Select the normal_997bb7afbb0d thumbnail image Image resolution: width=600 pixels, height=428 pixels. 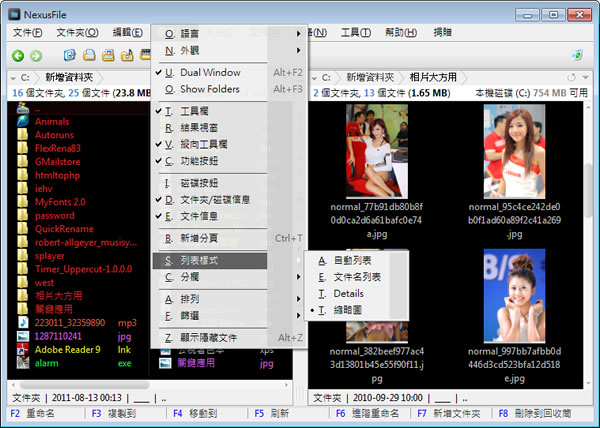(514, 296)
